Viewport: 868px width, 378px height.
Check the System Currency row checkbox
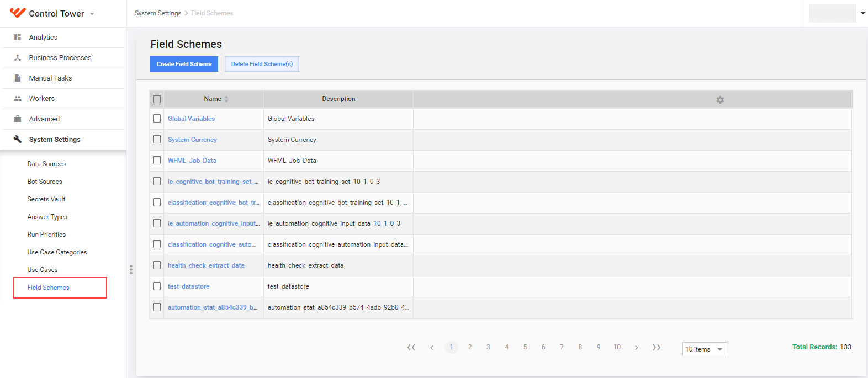point(157,140)
